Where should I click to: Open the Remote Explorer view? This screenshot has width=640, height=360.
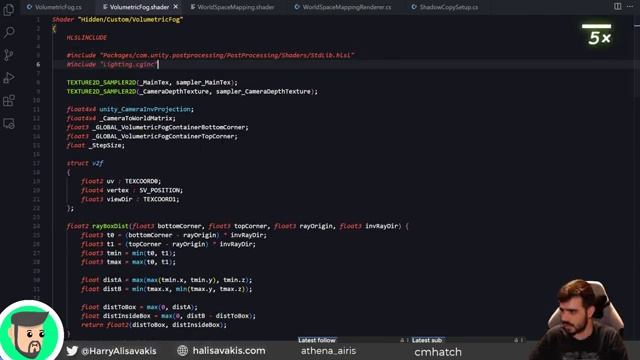point(9,123)
